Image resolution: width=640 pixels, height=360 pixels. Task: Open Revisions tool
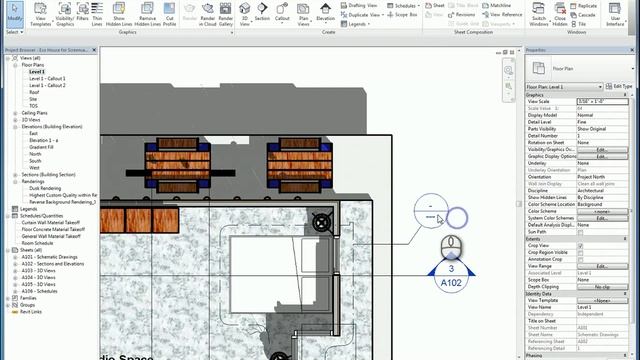[x=462, y=15]
